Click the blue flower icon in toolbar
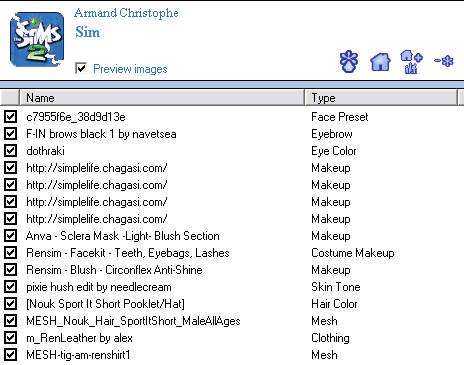Viewport: 464px width, 365px height. [x=349, y=61]
